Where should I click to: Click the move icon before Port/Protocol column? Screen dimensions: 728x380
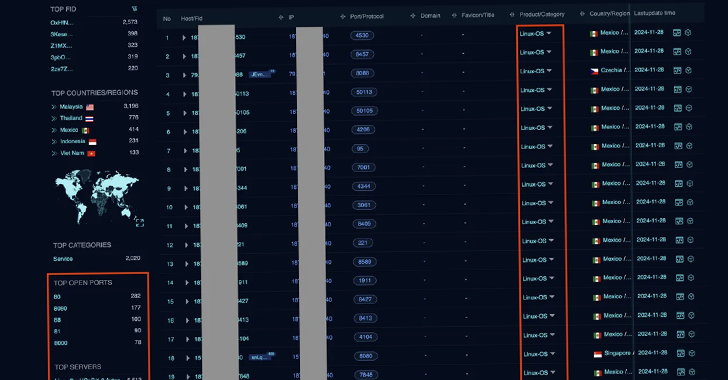tap(343, 16)
